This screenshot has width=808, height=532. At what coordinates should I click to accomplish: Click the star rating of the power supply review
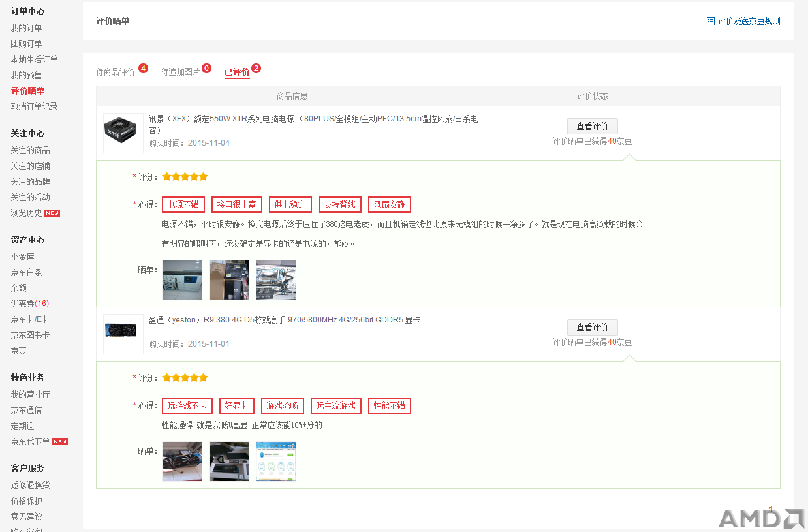185,176
